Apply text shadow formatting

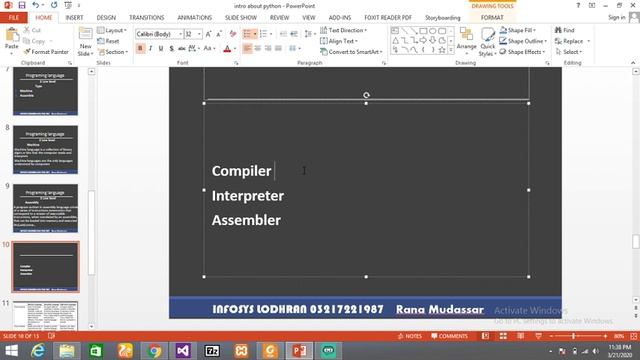click(x=171, y=49)
